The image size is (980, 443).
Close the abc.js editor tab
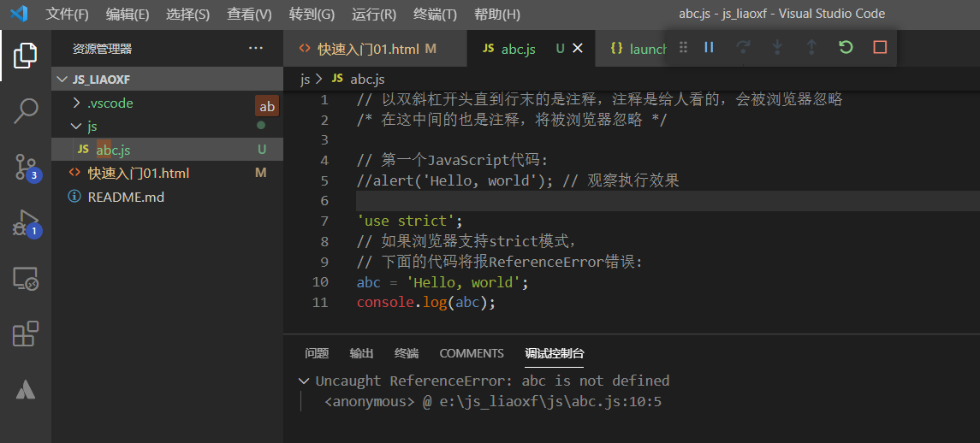click(578, 49)
